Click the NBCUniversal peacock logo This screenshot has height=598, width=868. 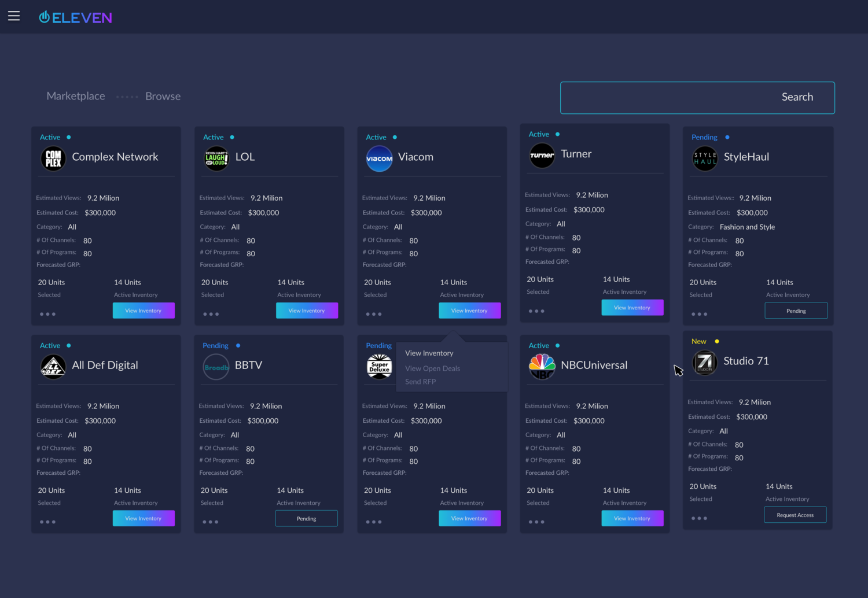542,366
